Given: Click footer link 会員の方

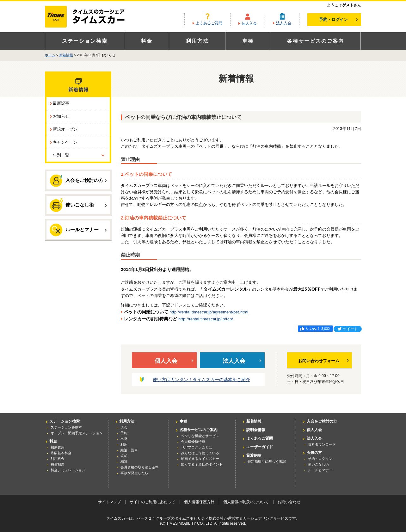Looking at the screenshot, I should tap(314, 453).
